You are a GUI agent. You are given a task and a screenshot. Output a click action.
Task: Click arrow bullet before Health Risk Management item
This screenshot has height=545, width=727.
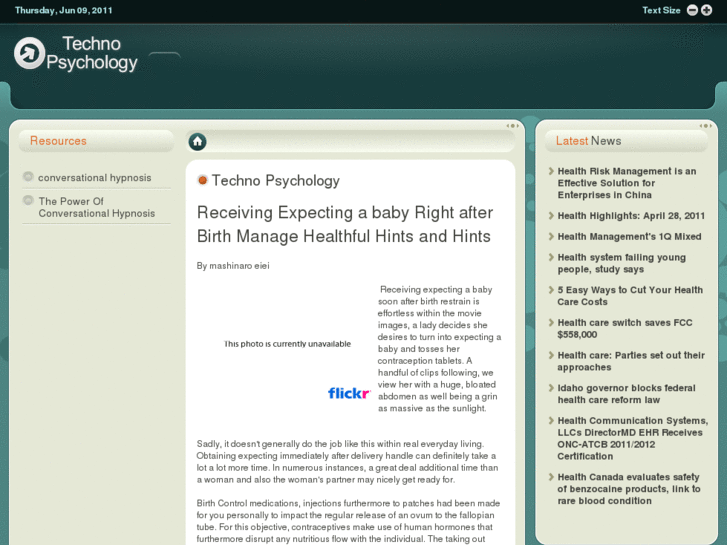[x=551, y=171]
